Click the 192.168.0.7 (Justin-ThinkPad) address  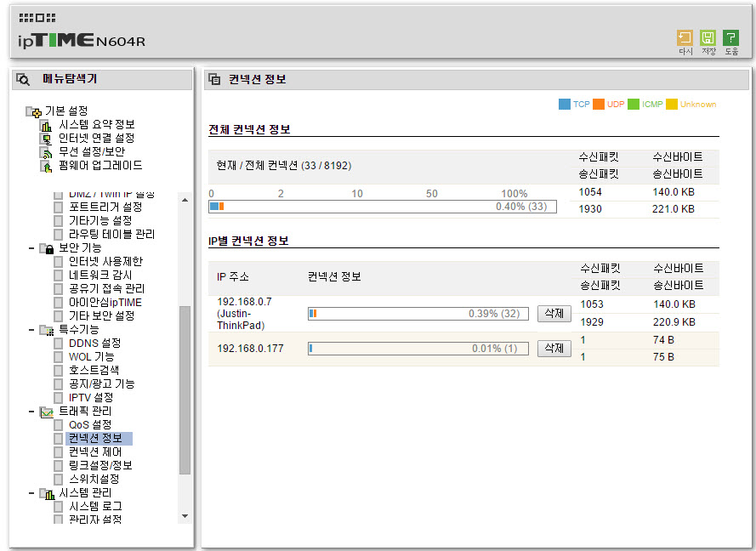coord(244,314)
